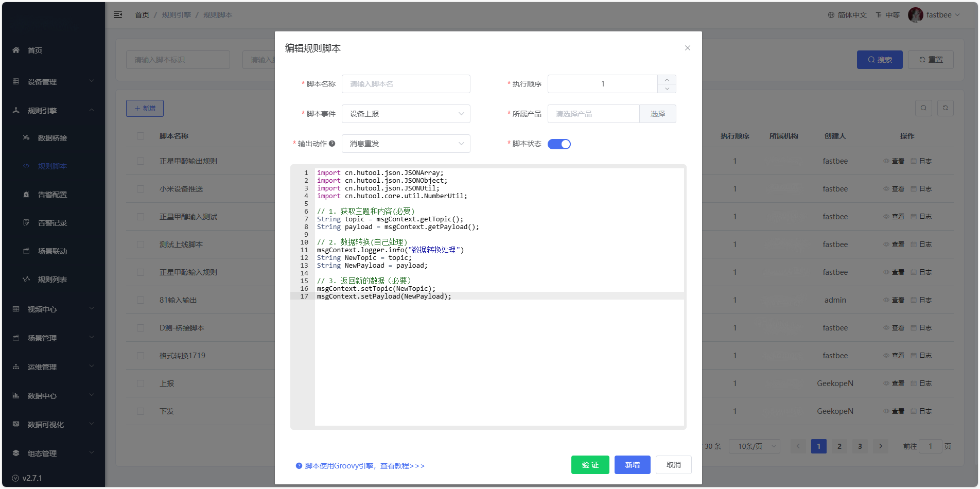
Task: Click the help icon beside 输出动作
Action: 332,144
